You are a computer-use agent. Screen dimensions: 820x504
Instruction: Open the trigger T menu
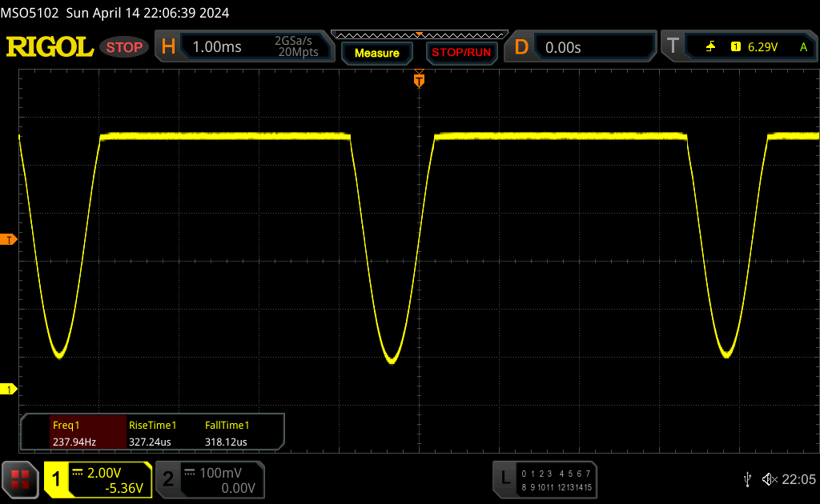(673, 46)
